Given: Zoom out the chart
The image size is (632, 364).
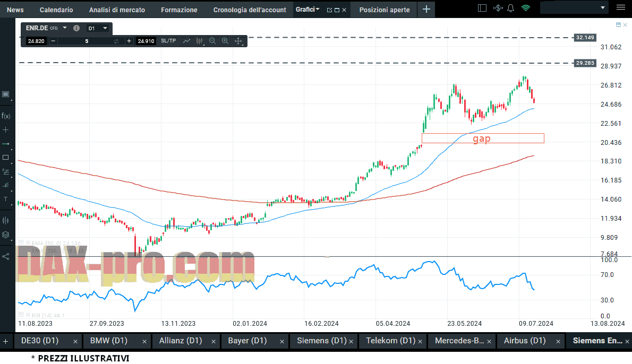Looking at the screenshot, I should coord(212,41).
